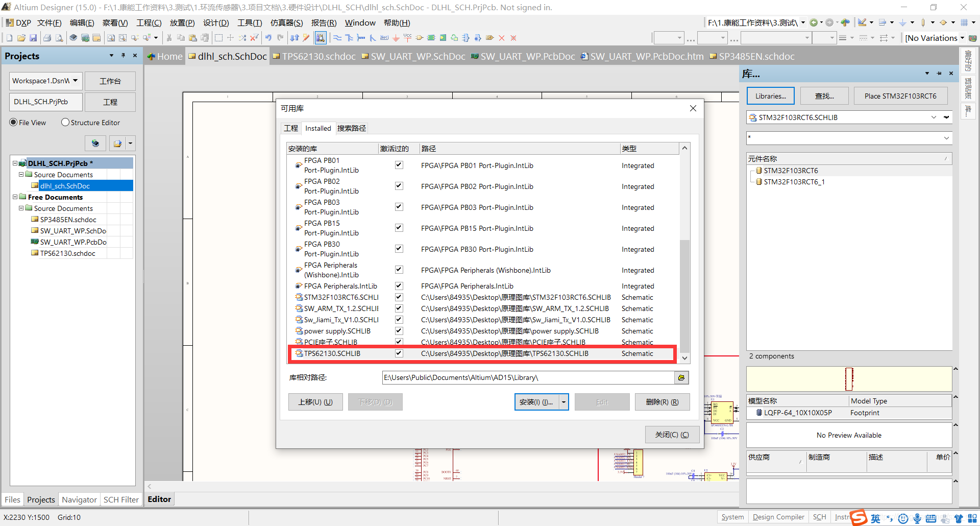Screen dimensions: 980x526
Task: Click the New document toolbar icon
Action: (x=9, y=38)
